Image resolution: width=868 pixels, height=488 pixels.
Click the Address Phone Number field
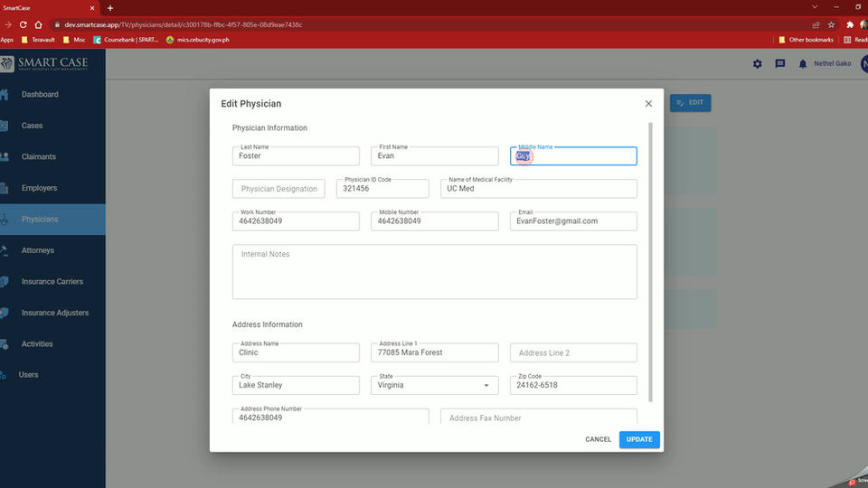click(x=331, y=417)
